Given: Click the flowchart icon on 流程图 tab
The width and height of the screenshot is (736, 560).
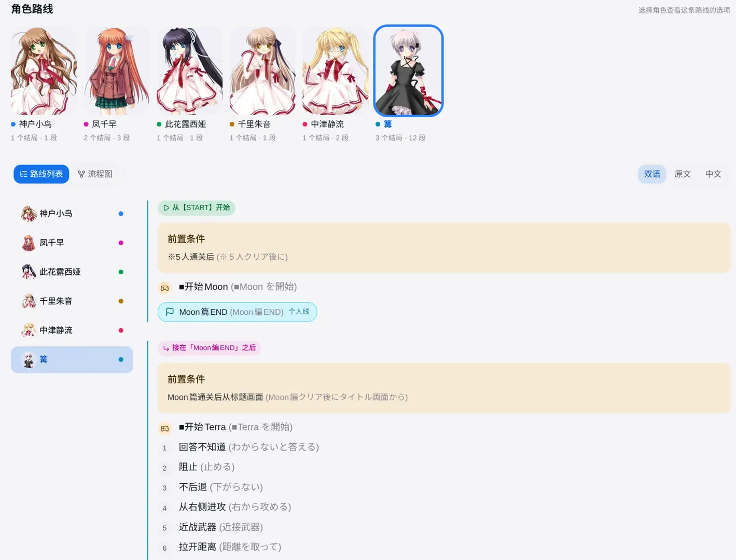Looking at the screenshot, I should (x=81, y=174).
